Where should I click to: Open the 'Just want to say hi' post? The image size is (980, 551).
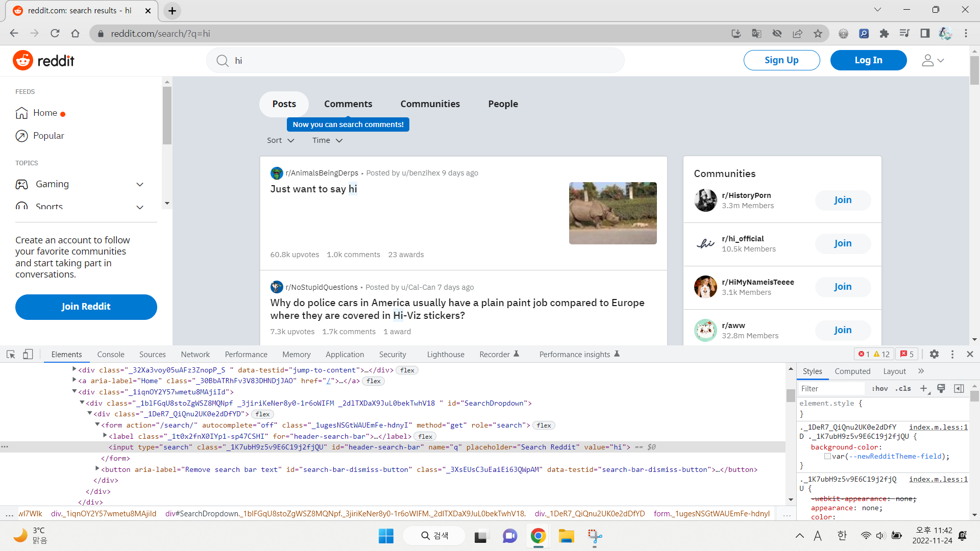coord(314,189)
